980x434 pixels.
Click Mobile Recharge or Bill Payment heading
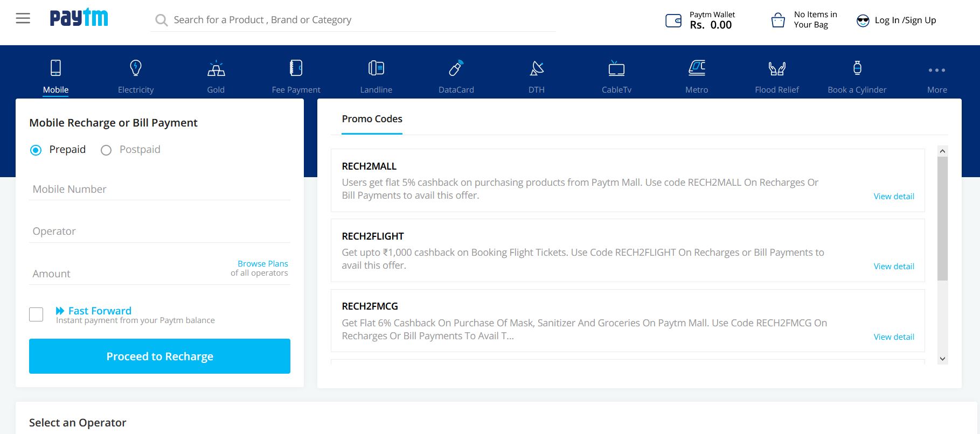click(x=113, y=123)
